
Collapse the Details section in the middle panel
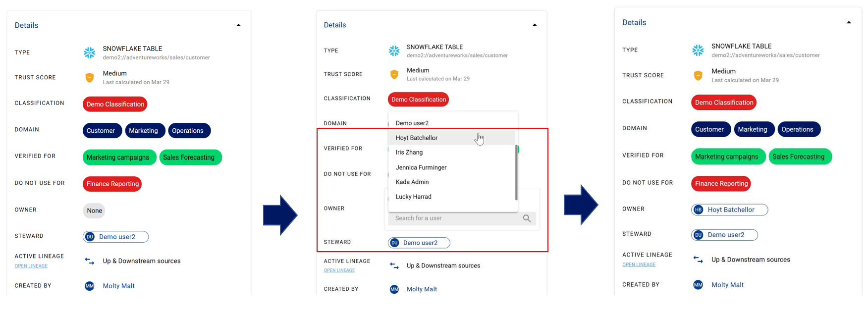535,25
